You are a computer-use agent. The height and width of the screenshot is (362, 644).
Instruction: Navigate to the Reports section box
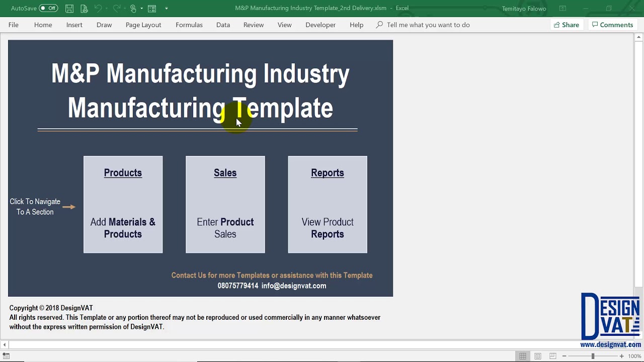tap(328, 205)
